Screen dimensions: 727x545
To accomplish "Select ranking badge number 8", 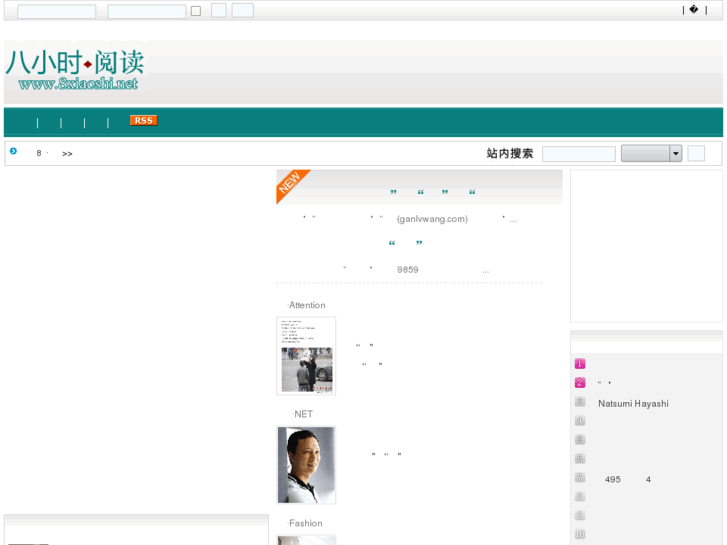I will click(580, 496).
